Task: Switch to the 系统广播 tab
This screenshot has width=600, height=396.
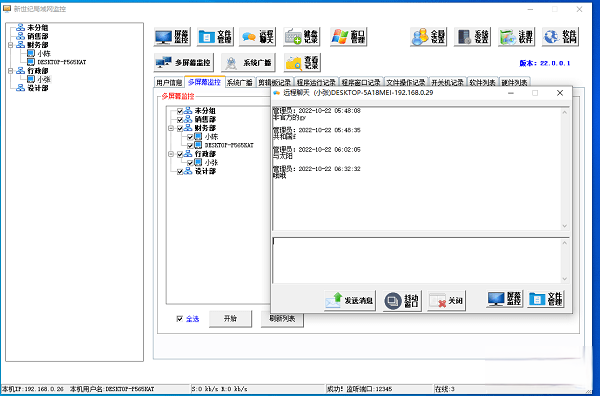Action: tap(240, 82)
